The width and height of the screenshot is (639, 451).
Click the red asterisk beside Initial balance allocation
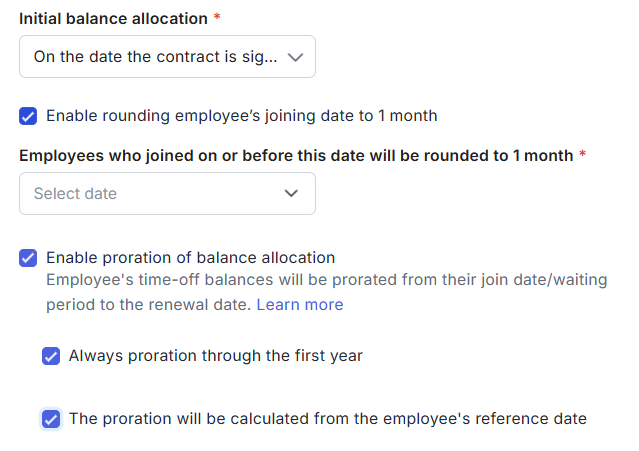(217, 19)
